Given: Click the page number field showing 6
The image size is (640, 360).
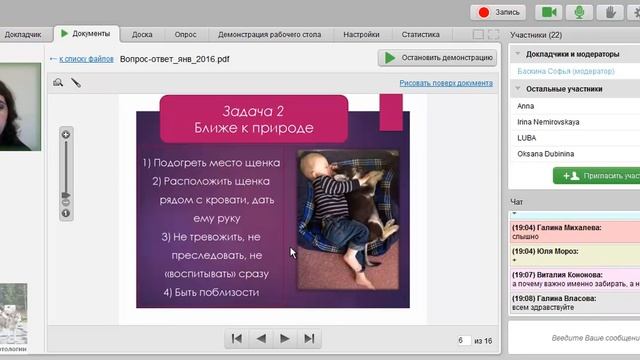Looking at the screenshot, I should 464,340.
